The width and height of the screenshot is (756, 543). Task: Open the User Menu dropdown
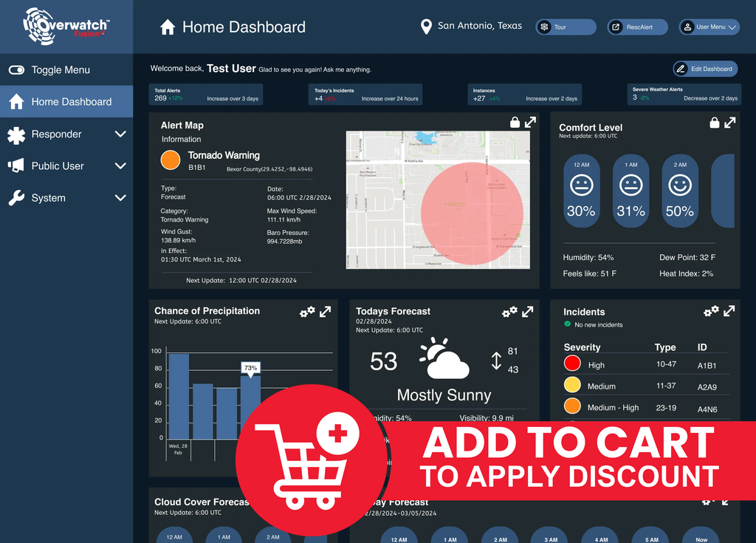tap(709, 27)
